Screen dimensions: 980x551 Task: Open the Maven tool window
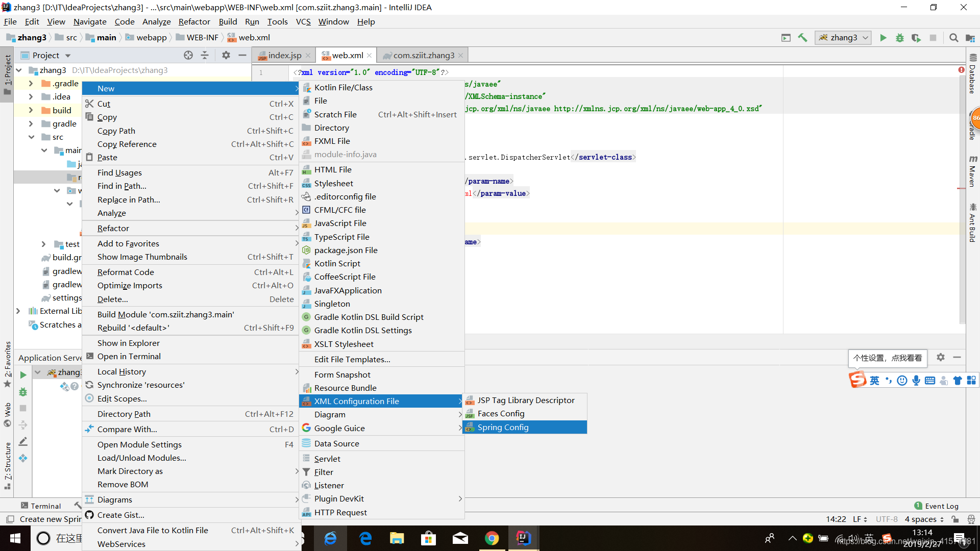(x=973, y=171)
